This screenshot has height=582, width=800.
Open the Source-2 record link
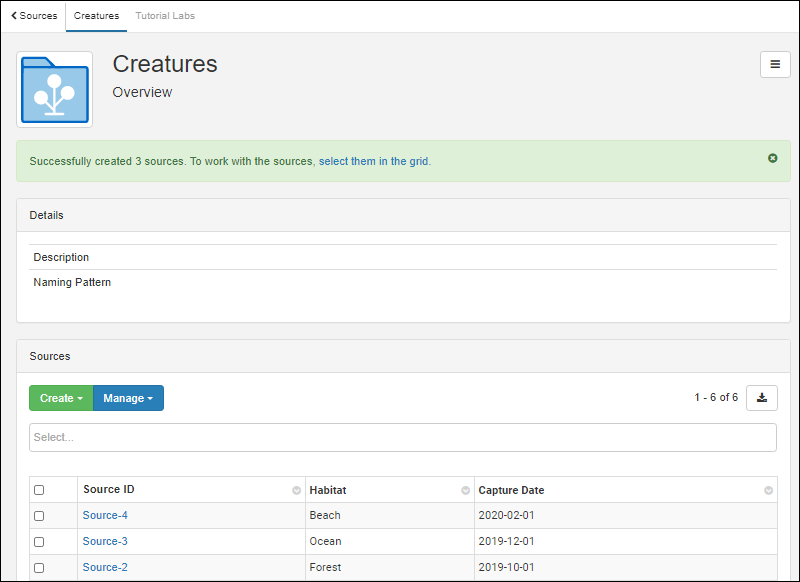click(105, 567)
